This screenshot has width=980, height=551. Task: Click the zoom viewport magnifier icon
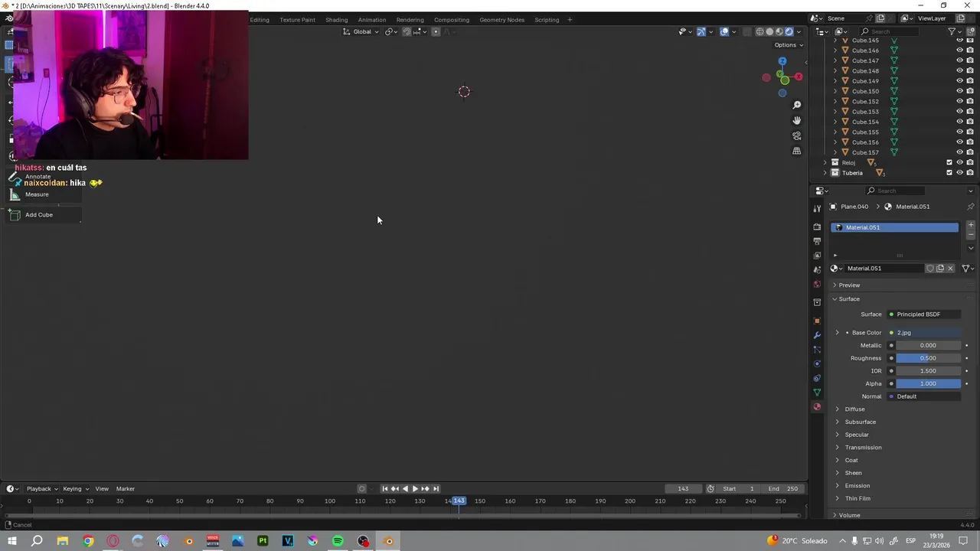(x=796, y=105)
